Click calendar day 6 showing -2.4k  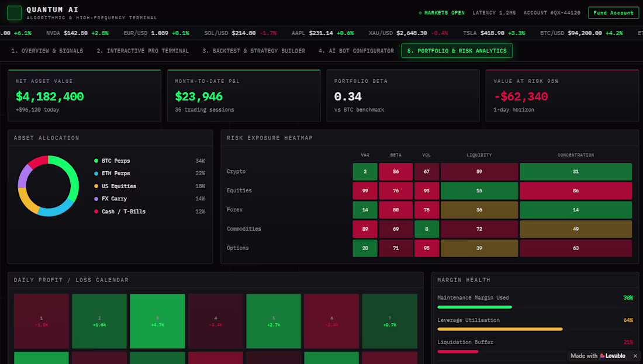pyautogui.click(x=332, y=321)
